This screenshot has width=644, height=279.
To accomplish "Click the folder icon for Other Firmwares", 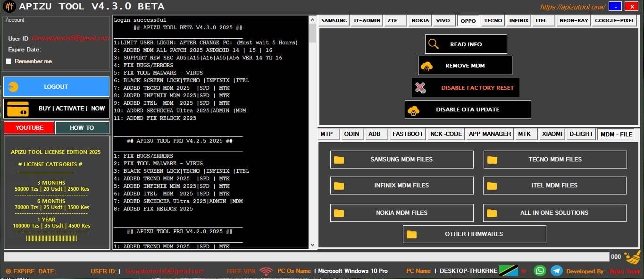I will pyautogui.click(x=411, y=234).
